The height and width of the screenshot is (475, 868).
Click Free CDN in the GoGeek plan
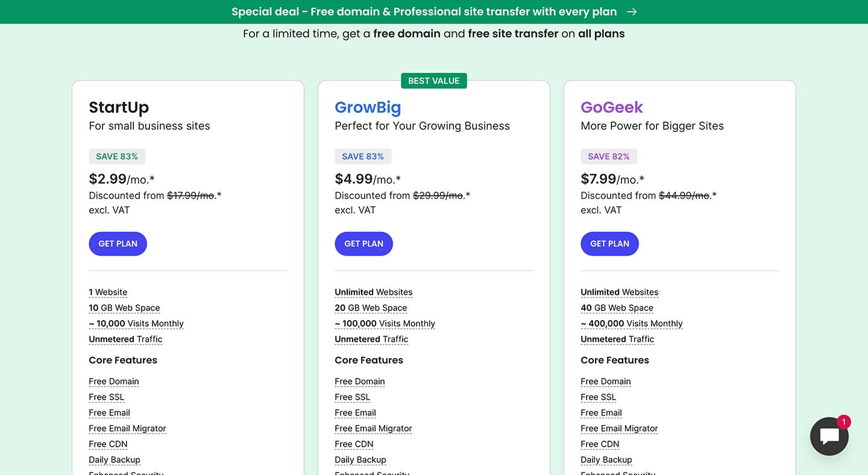pos(600,444)
